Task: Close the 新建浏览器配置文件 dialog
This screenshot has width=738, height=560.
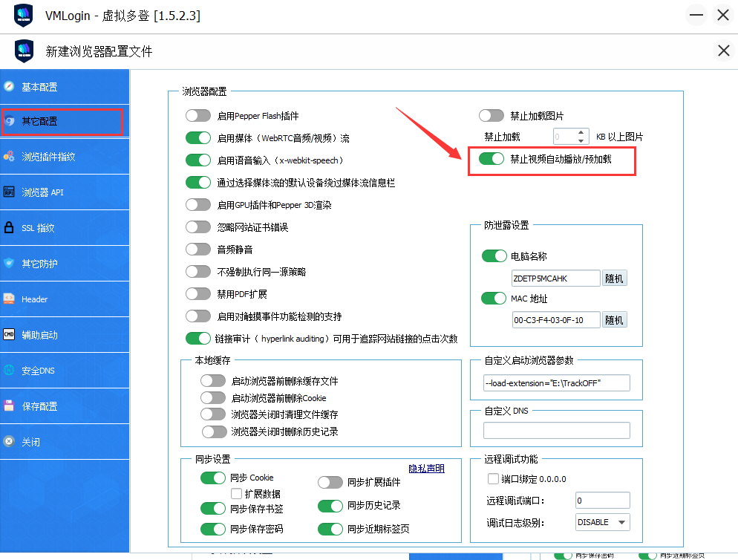Action: (723, 51)
